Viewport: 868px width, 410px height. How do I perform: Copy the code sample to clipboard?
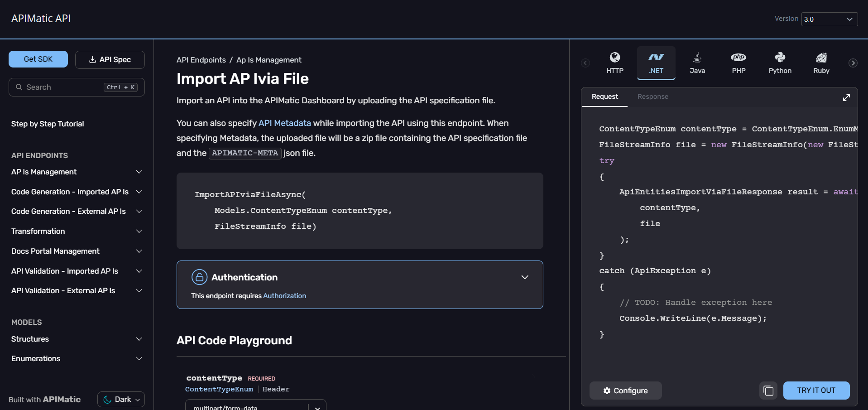point(768,391)
